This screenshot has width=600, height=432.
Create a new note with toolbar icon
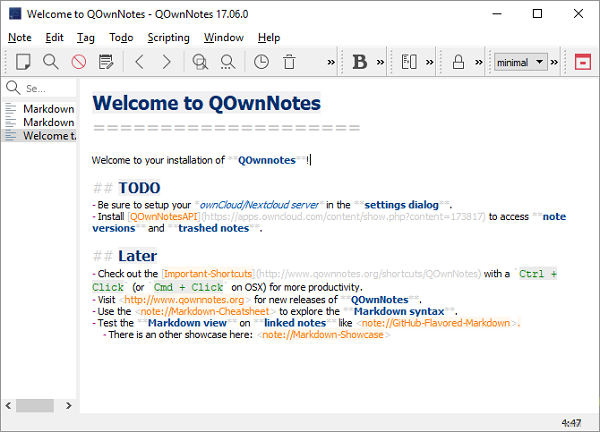23,62
